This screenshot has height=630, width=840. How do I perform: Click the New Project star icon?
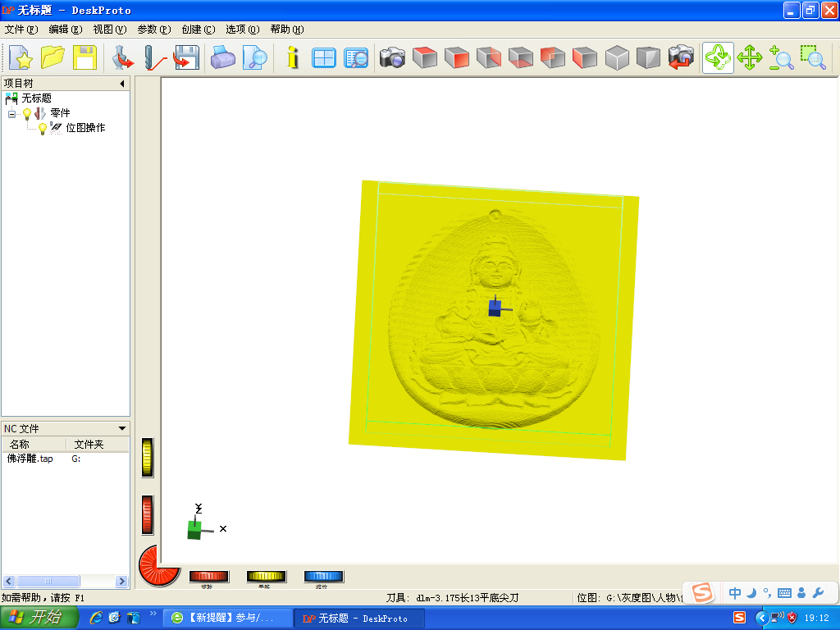point(21,57)
